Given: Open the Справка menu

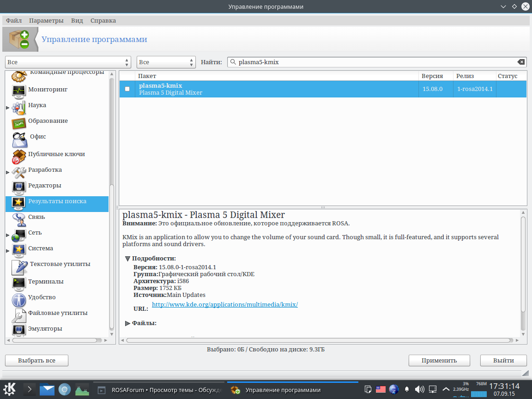Looking at the screenshot, I should click(x=103, y=20).
